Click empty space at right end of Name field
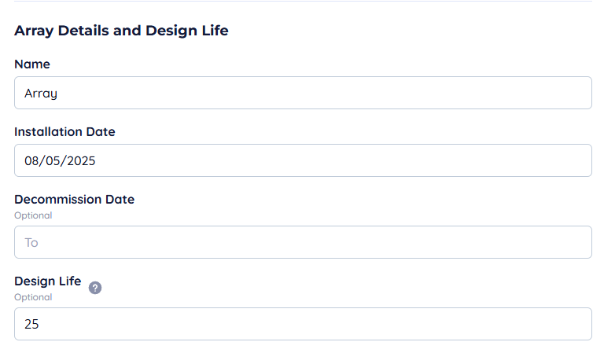604x364 pixels. coord(566,93)
